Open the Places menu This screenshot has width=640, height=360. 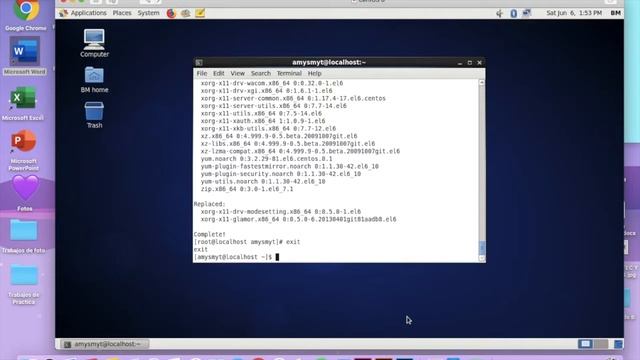click(122, 13)
